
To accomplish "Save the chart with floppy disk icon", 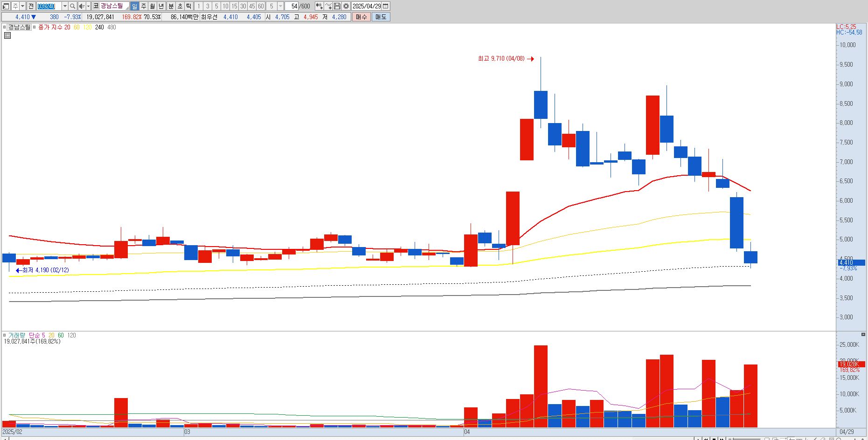I will point(337,6).
